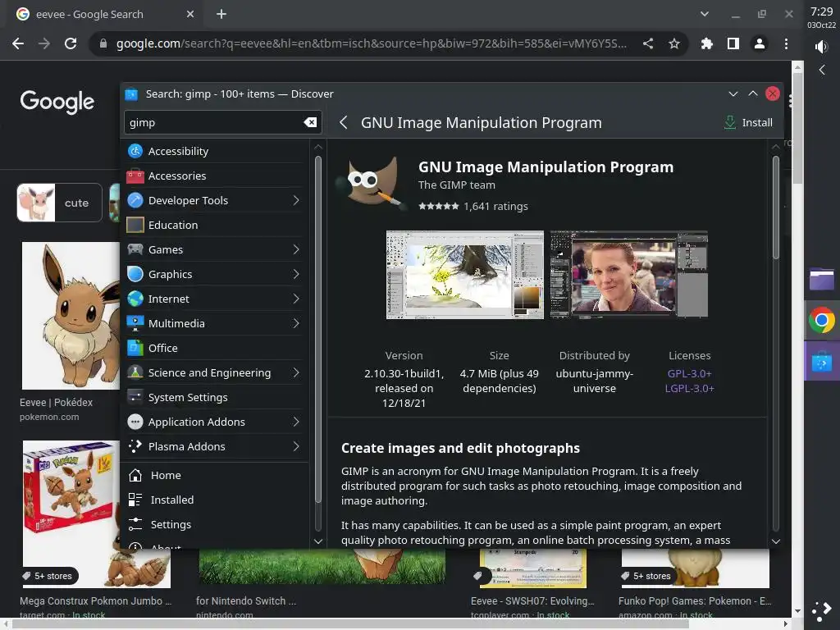Expand the Internet subcategories arrow
The width and height of the screenshot is (840, 630).
point(296,299)
